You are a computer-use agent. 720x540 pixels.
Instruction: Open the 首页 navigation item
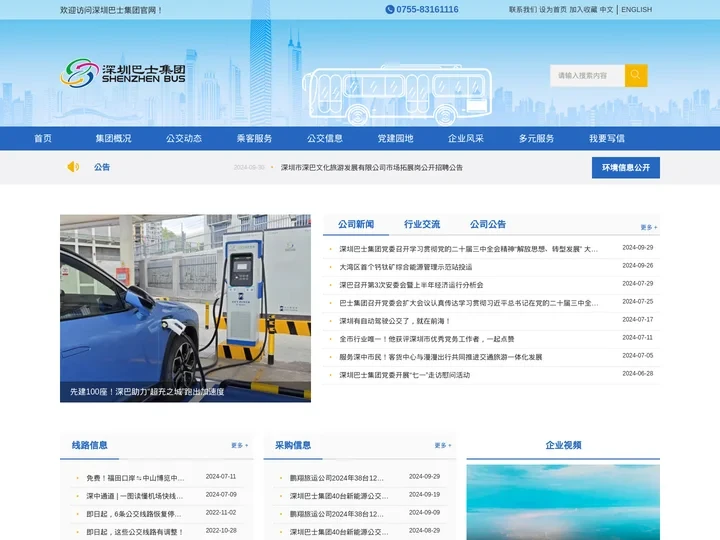43,138
